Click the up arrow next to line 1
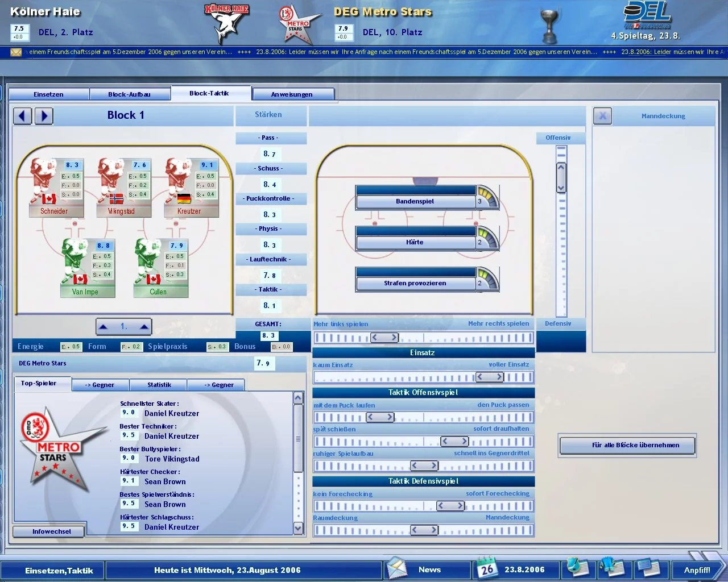The height and width of the screenshot is (582, 728). (x=104, y=326)
